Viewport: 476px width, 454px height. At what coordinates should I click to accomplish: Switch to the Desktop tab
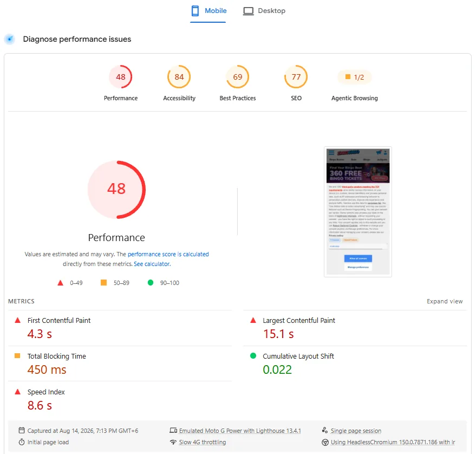pos(264,11)
